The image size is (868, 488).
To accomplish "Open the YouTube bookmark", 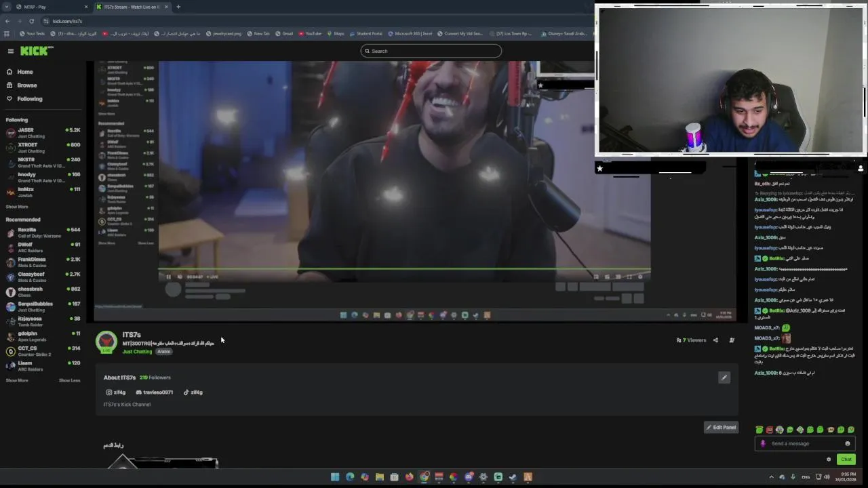I will pyautogui.click(x=309, y=33).
